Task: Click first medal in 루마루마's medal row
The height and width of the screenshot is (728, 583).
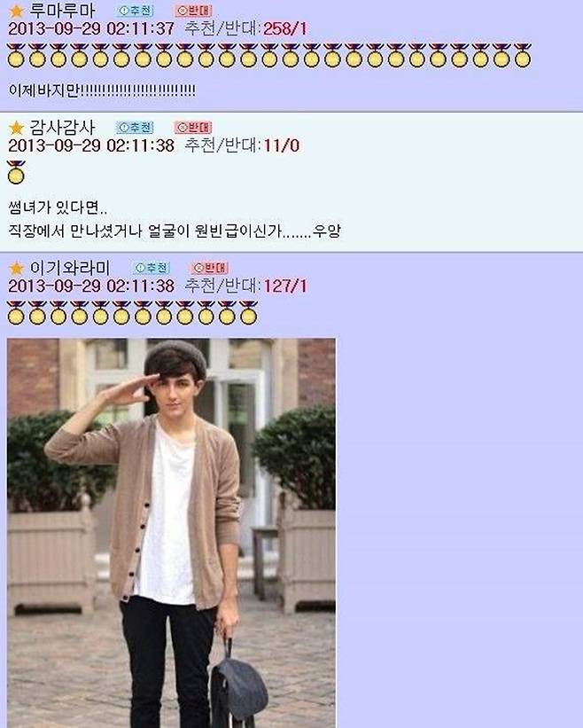Action: tap(16, 55)
